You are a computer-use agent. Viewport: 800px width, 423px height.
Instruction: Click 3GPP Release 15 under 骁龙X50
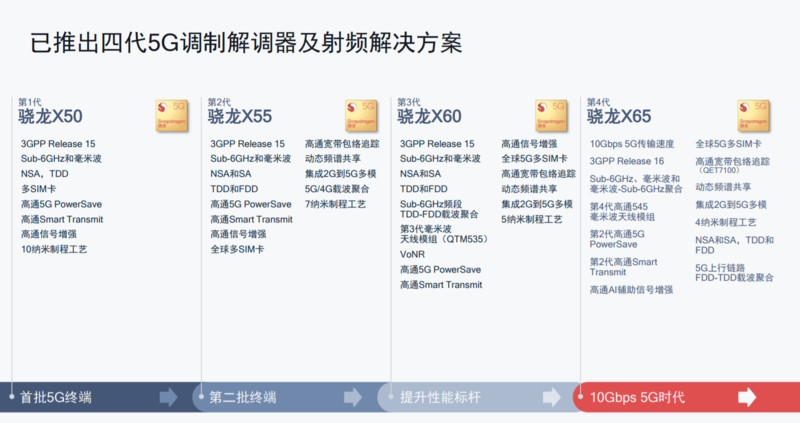[58, 144]
